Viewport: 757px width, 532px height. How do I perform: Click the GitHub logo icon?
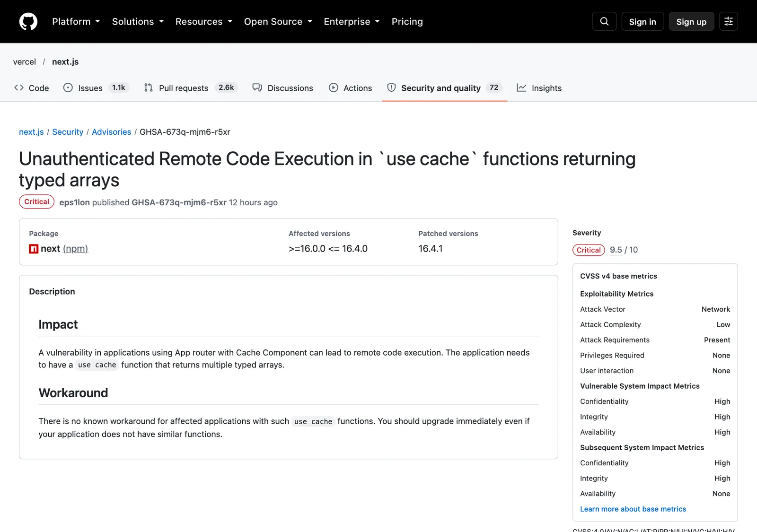click(x=28, y=22)
